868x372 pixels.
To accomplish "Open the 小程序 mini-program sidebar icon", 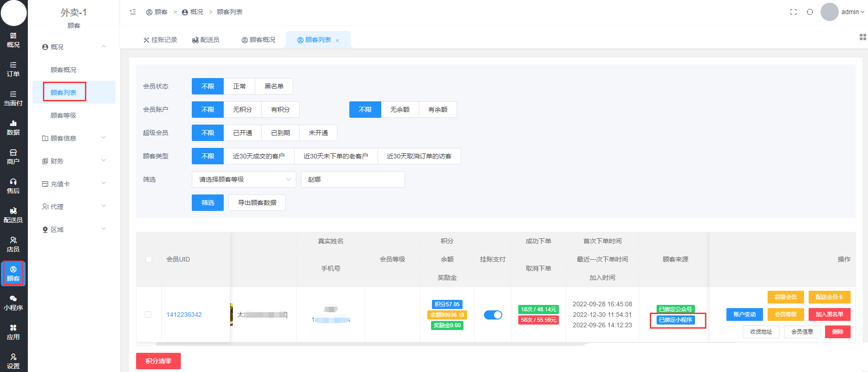I will pyautogui.click(x=13, y=303).
